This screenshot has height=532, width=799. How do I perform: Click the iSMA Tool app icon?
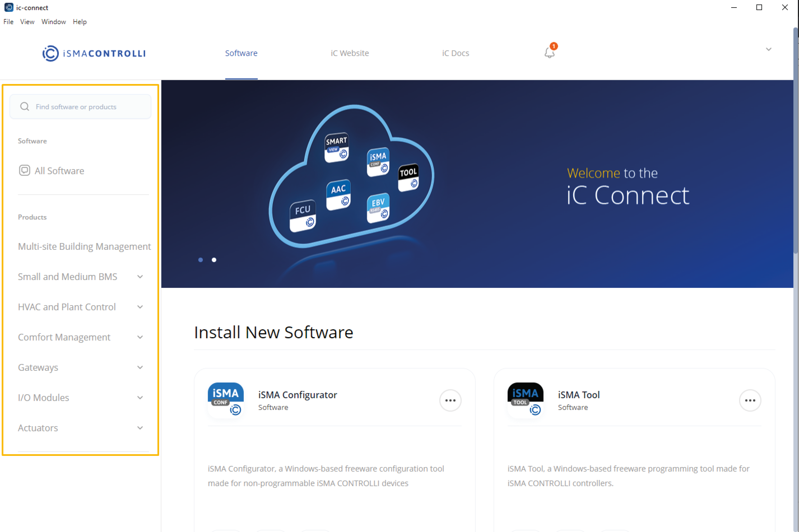[525, 400]
